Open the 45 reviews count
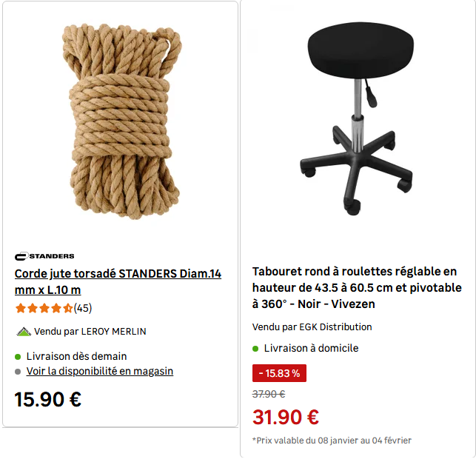 pyautogui.click(x=83, y=309)
